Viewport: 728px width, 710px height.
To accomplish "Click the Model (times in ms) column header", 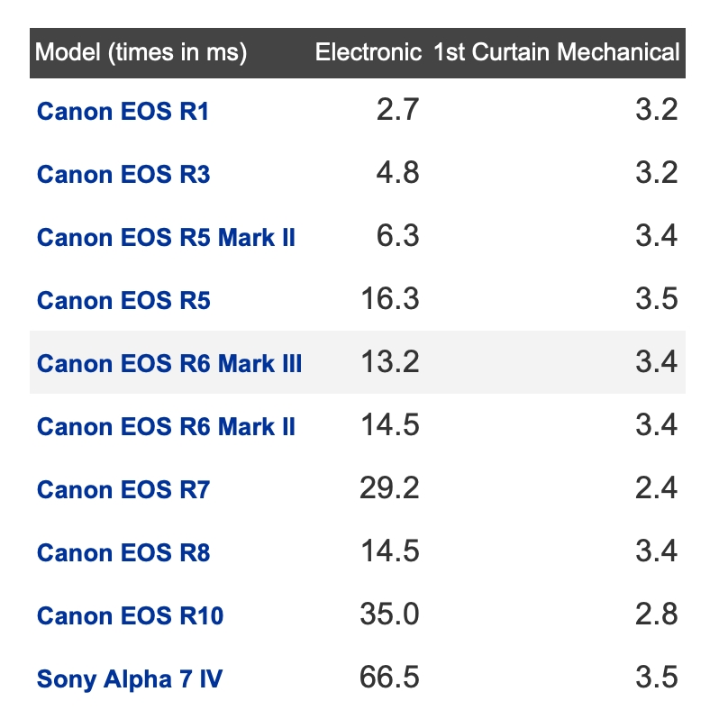I will 141,52.
